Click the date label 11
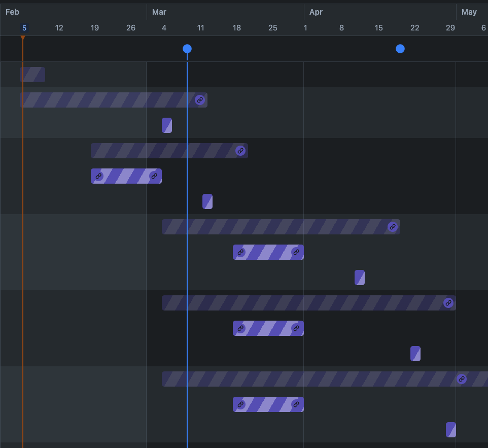488x448 pixels. point(201,28)
